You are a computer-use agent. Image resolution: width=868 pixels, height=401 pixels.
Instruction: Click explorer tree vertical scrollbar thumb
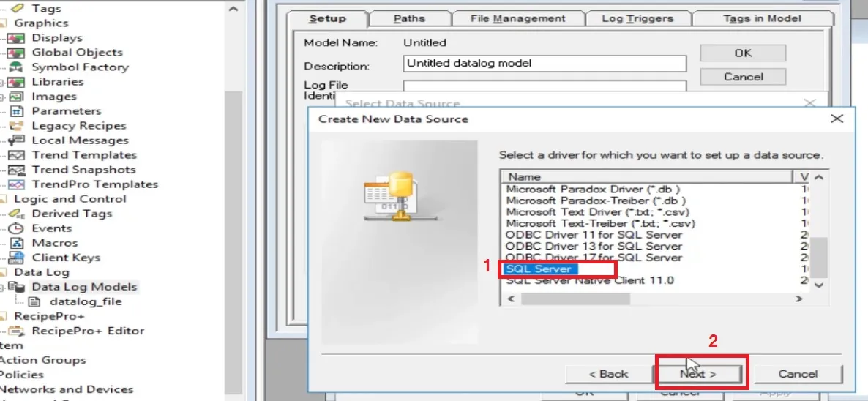[x=233, y=242]
